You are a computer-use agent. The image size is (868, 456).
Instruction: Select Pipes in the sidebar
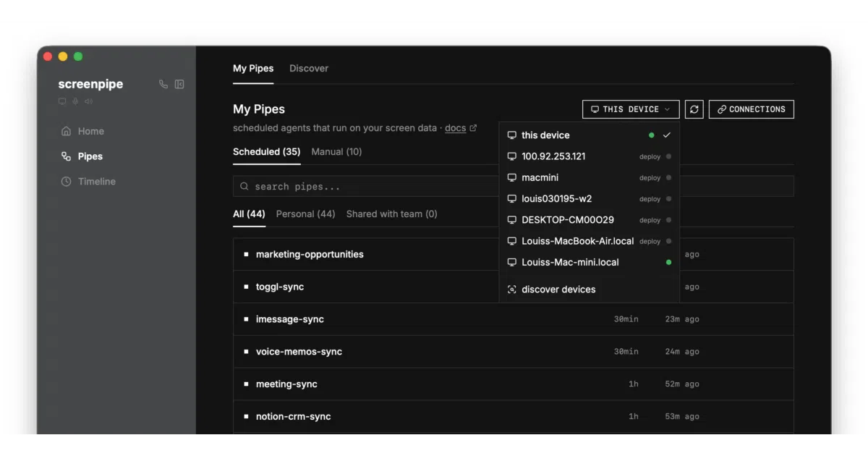click(x=82, y=156)
